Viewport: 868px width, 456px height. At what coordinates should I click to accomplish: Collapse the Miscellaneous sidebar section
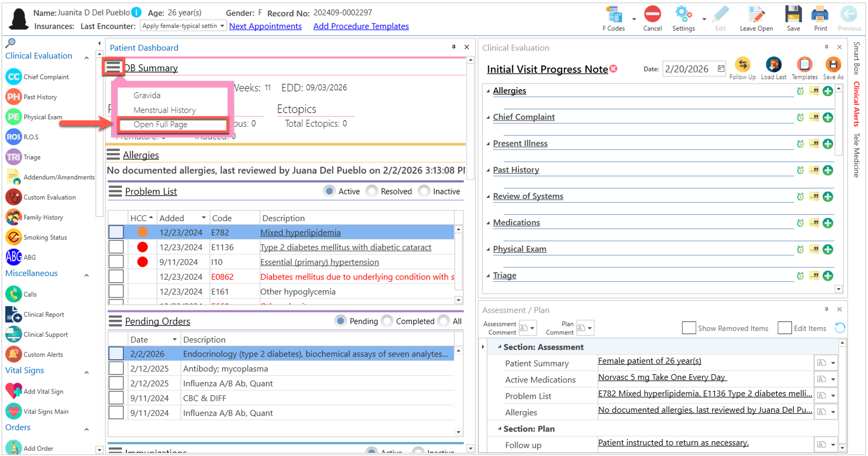pyautogui.click(x=87, y=275)
